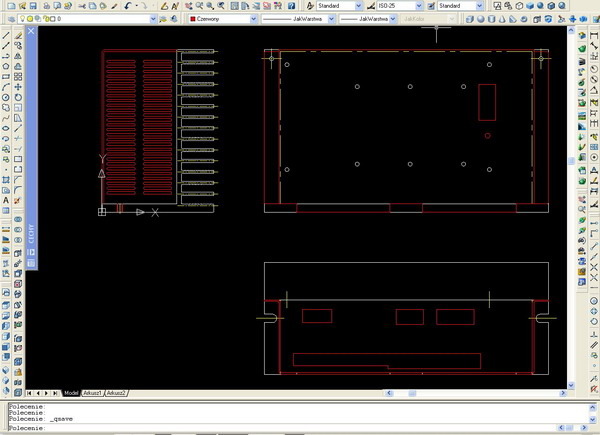Create a solid Box from solids toolbar
This screenshot has width=600, height=435.
470,19
